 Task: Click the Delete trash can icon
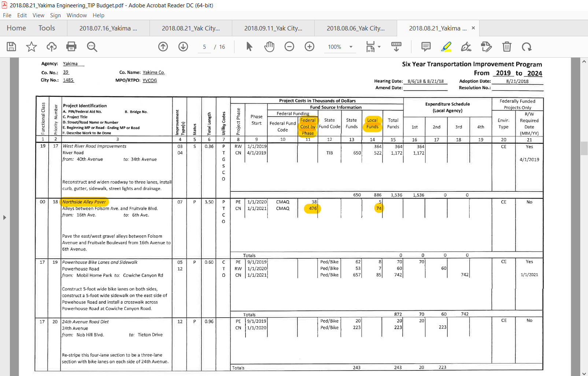[x=507, y=47]
